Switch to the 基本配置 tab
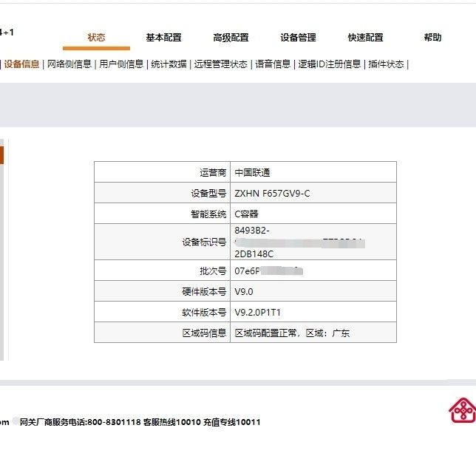The width and height of the screenshot is (476, 476). (163, 38)
